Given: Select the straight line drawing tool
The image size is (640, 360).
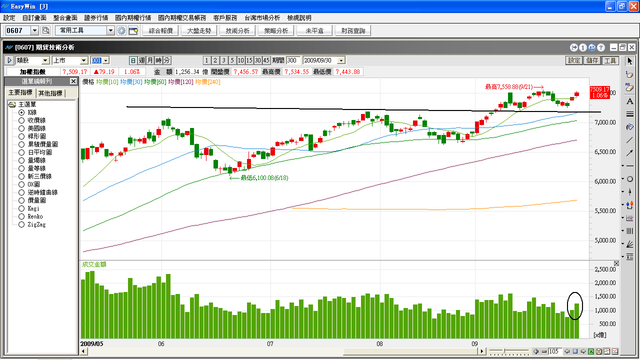Looking at the screenshot, I should click(x=629, y=140).
